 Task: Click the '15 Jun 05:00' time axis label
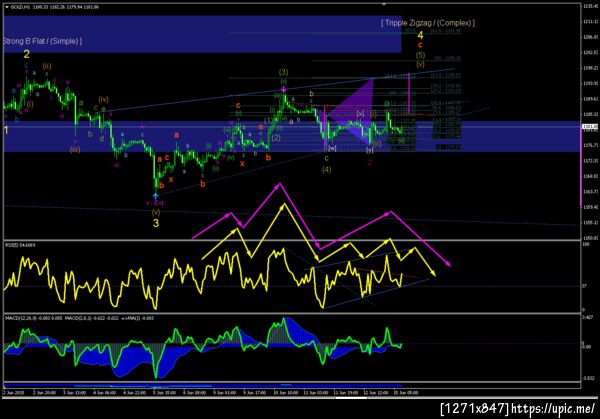pyautogui.click(x=406, y=393)
